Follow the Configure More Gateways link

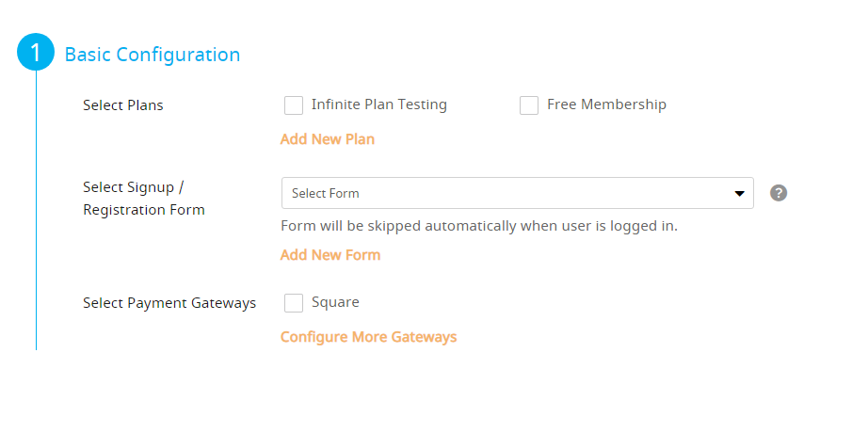(368, 337)
